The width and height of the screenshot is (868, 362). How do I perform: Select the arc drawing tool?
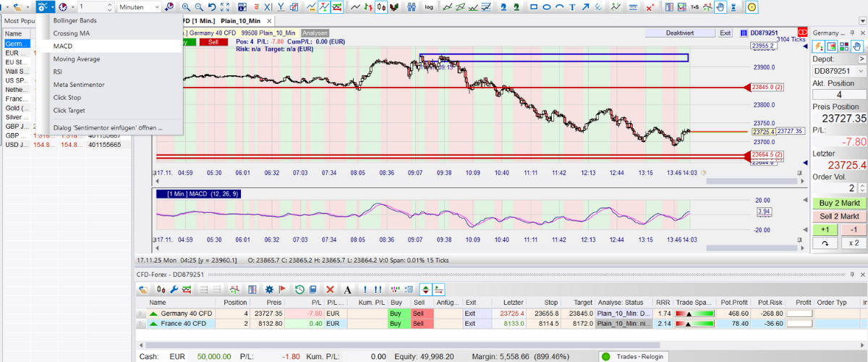pyautogui.click(x=559, y=7)
